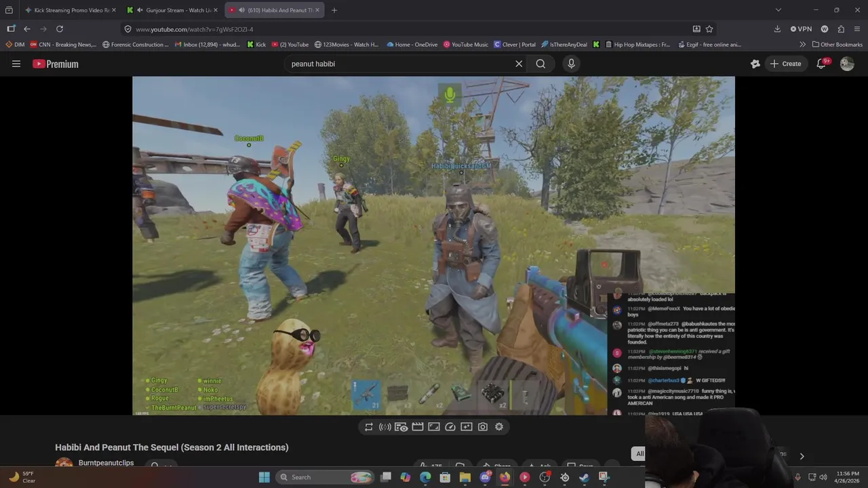The image size is (868, 488).
Task: Toggle browser sidebar panel icon
Action: pyautogui.click(x=11, y=29)
